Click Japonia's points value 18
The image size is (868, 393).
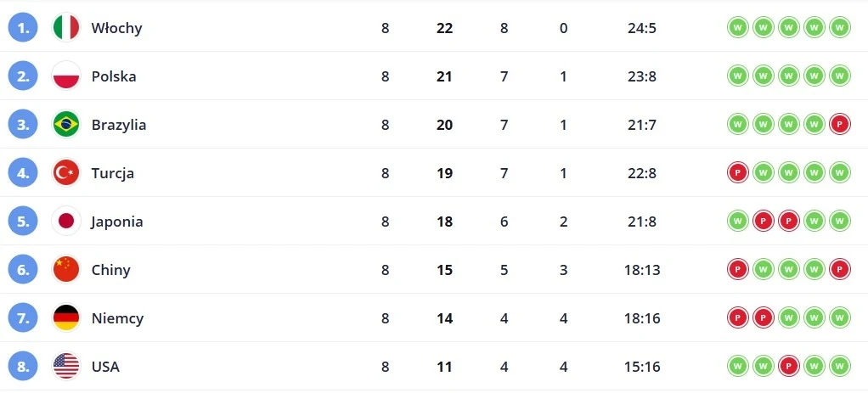click(444, 222)
